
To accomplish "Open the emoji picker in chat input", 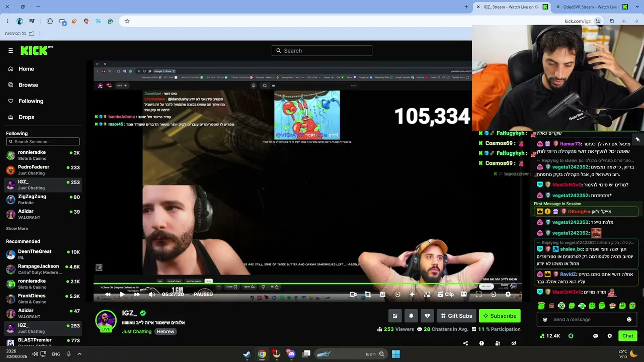I will [629, 320].
